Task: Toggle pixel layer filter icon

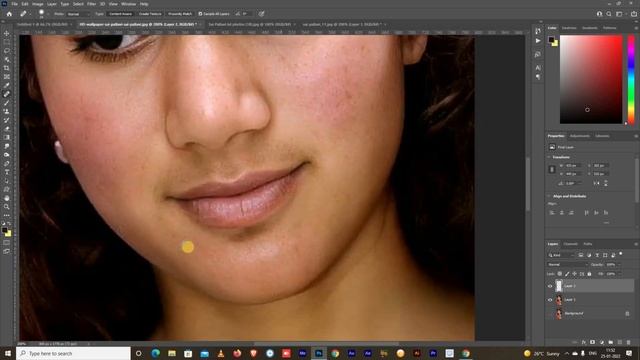Action: pos(581,255)
